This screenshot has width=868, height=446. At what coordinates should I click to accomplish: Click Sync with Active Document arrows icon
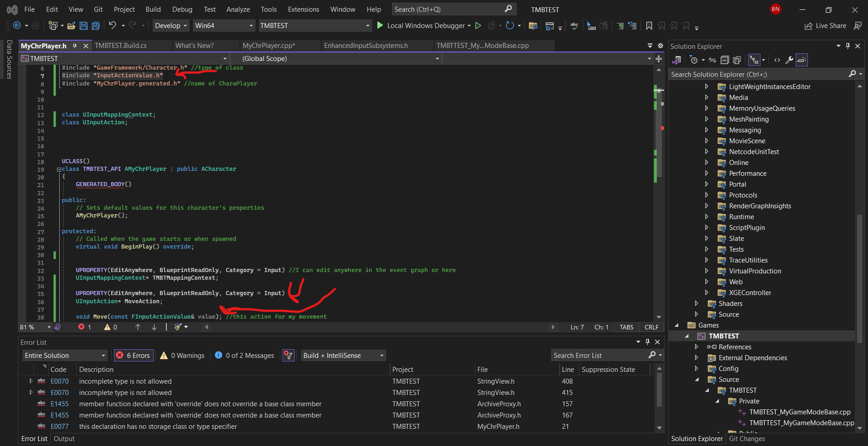point(712,60)
